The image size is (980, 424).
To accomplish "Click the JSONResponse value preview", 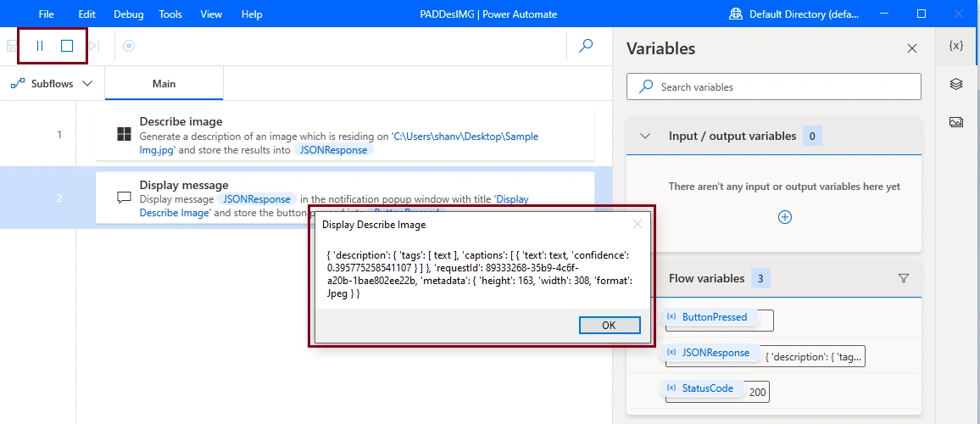I will [x=815, y=357].
